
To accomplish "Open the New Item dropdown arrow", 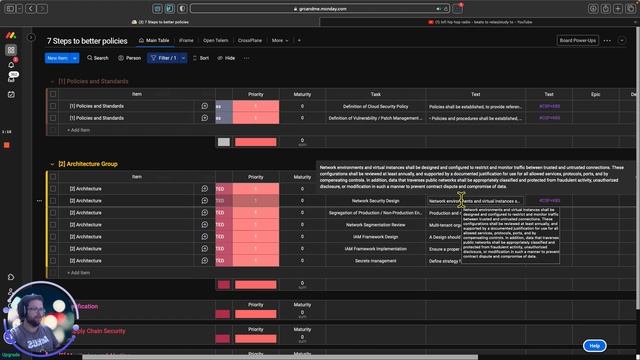I will click(75, 58).
